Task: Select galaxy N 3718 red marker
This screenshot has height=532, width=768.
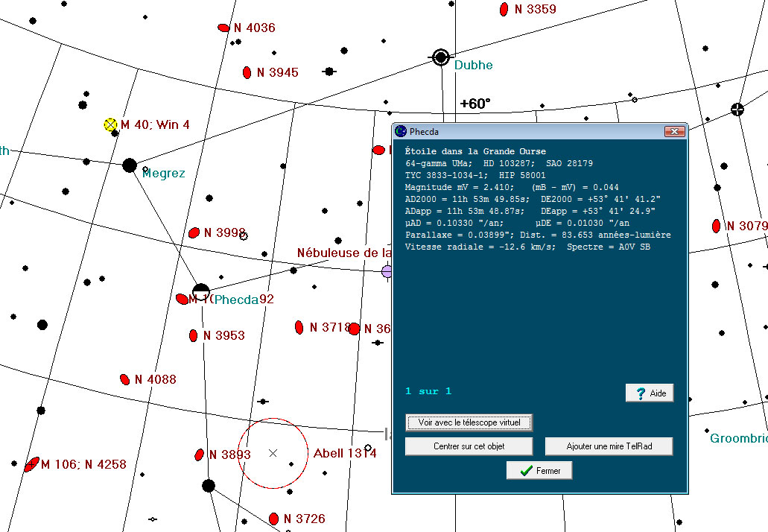Action: [299, 327]
